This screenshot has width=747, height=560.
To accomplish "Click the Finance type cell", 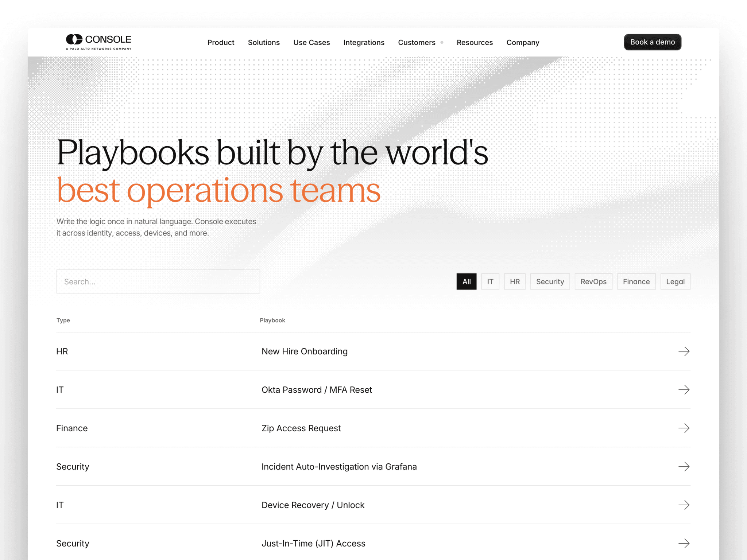I will (x=72, y=428).
